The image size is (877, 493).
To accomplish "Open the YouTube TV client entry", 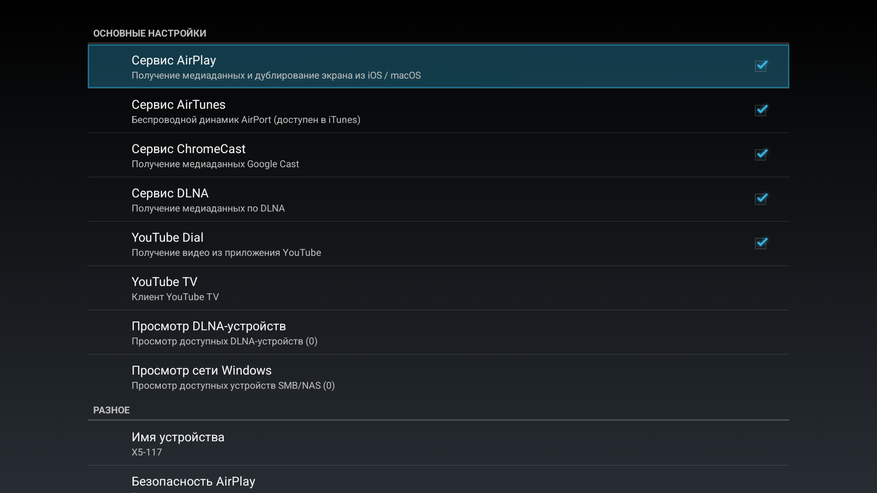I will [x=438, y=288].
